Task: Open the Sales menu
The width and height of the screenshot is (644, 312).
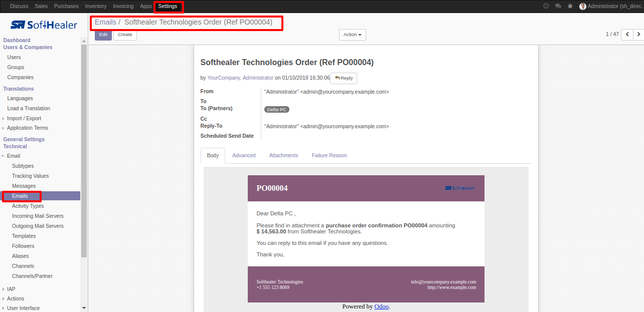Action: point(42,6)
